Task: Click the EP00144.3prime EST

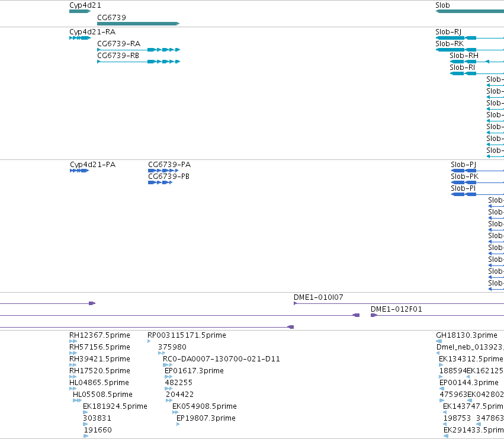Action: coord(442,389)
